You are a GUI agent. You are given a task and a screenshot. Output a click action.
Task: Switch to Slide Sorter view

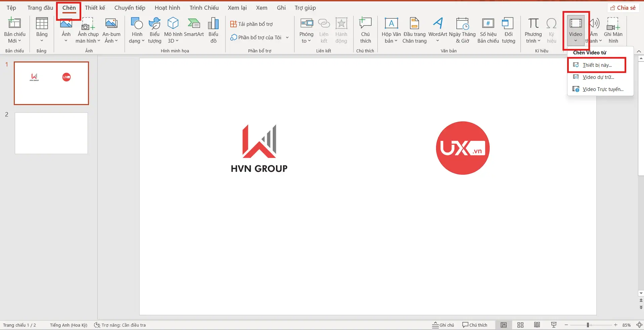[x=520, y=325]
